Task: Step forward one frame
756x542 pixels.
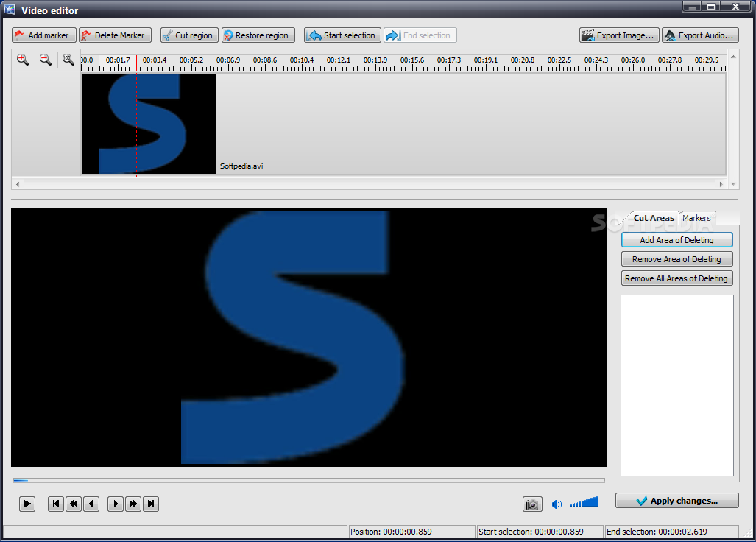Action: pos(116,504)
